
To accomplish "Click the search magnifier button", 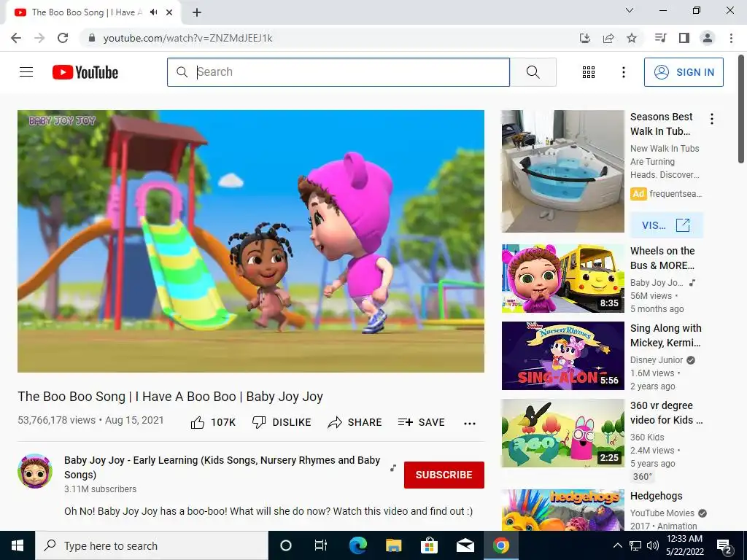I will [533, 72].
